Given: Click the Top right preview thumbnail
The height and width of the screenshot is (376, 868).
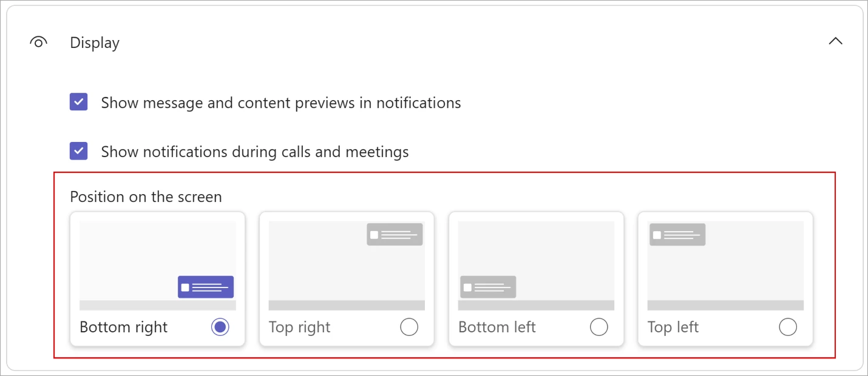Looking at the screenshot, I should (347, 266).
